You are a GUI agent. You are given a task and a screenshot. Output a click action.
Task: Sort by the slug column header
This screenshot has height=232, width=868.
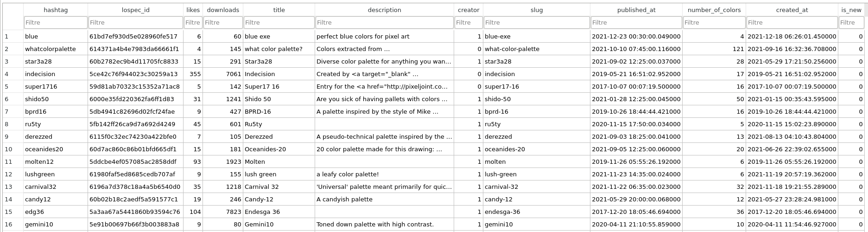coord(537,10)
